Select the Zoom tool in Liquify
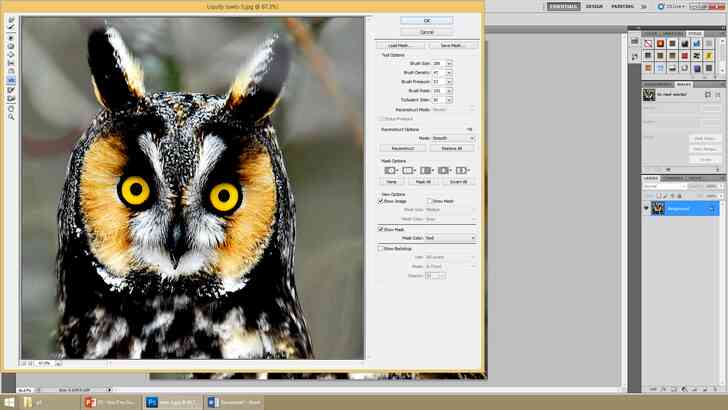 click(11, 116)
